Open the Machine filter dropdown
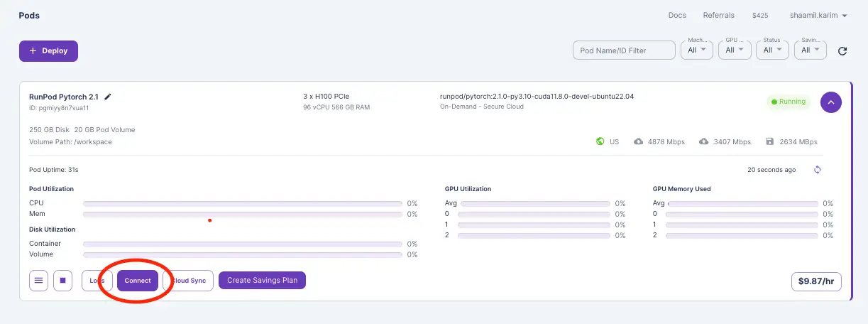Image resolution: width=868 pixels, height=324 pixels. [696, 50]
